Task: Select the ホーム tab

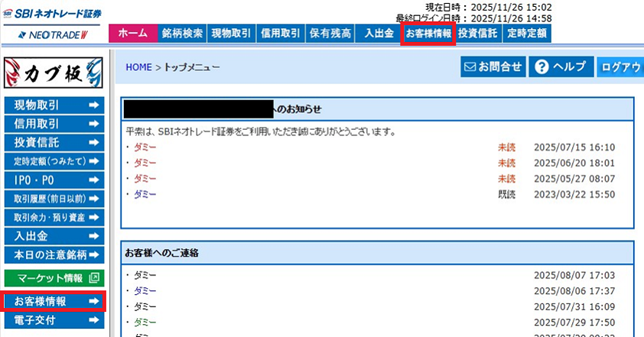Action: (133, 34)
